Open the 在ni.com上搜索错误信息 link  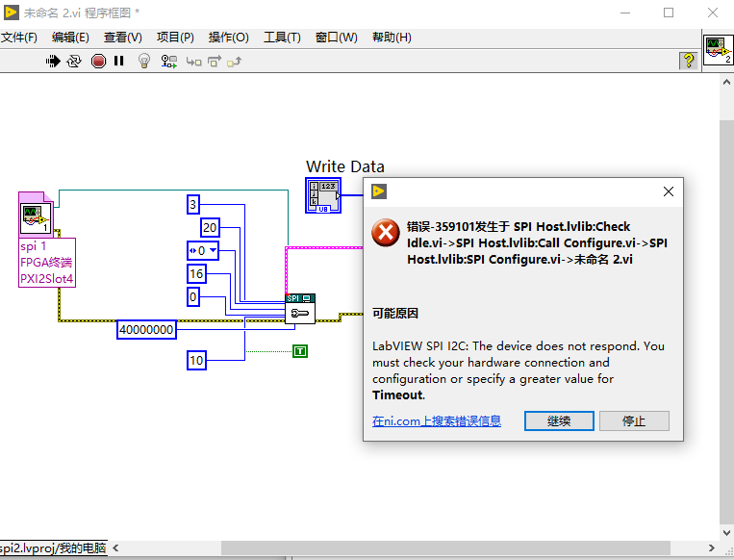pos(437,420)
